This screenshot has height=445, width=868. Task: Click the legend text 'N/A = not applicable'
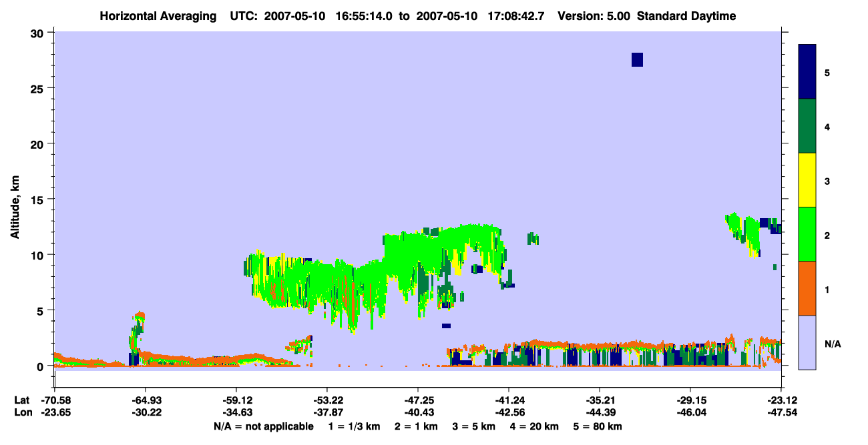pyautogui.click(x=263, y=426)
